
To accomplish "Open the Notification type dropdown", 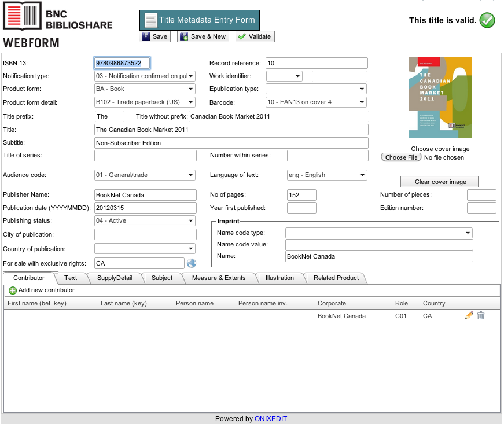I will coord(145,76).
